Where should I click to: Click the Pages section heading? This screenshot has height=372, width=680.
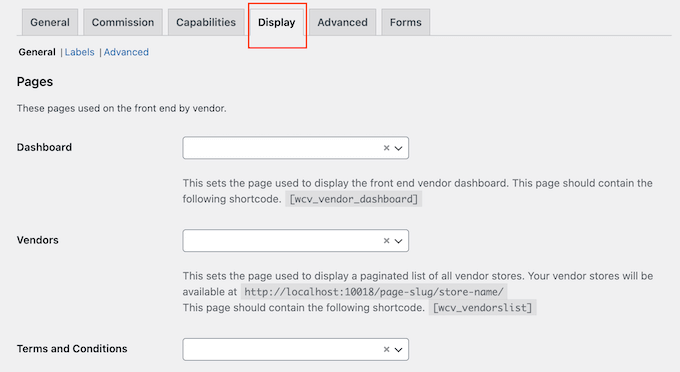35,82
